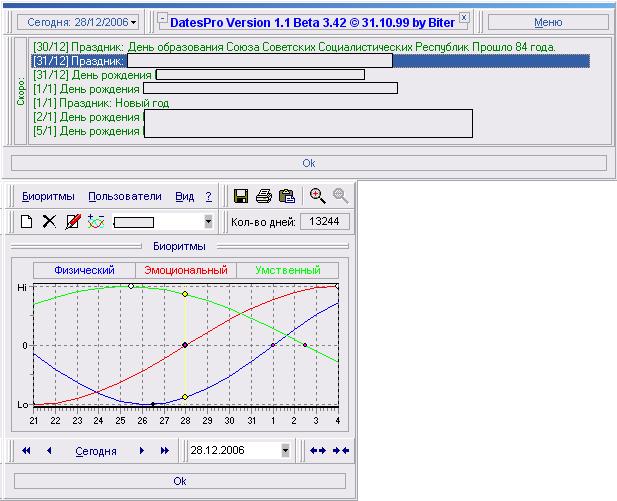
Task: Open the Пользователи menu
Action: [x=124, y=197]
